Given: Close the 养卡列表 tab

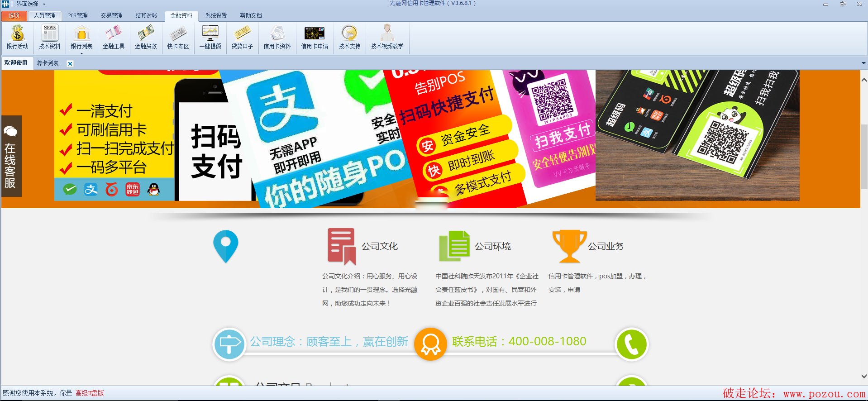Looking at the screenshot, I should pos(70,64).
